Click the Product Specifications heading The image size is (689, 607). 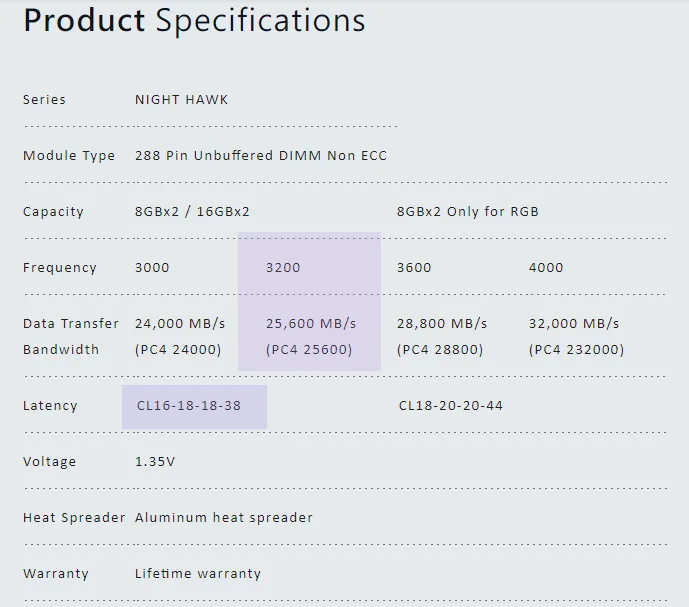pos(194,21)
